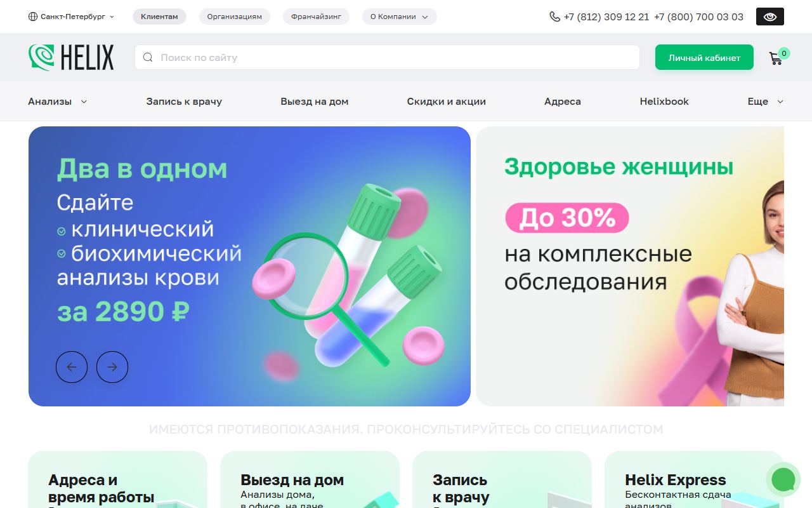Expand the Анализы menu
The width and height of the screenshot is (812, 508).
pos(58,102)
